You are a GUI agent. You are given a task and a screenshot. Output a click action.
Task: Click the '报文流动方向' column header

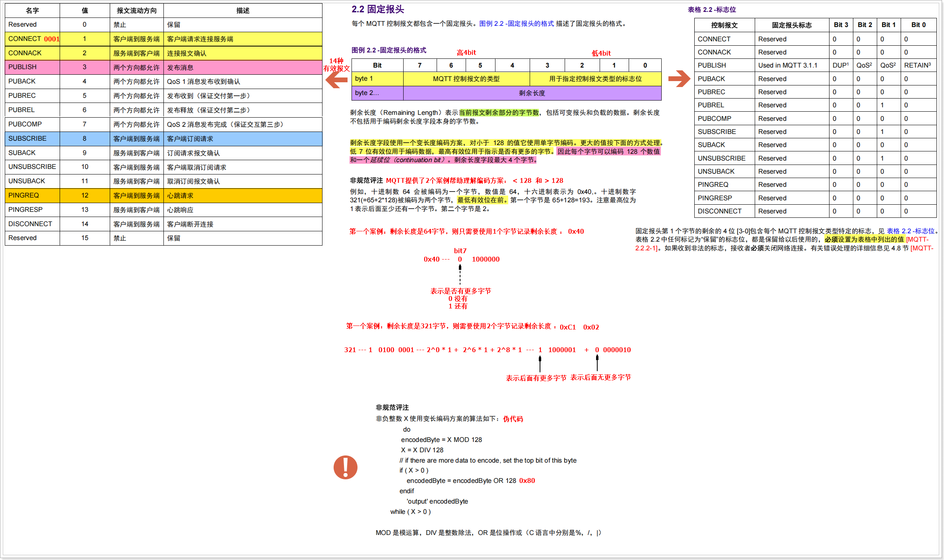coord(136,11)
